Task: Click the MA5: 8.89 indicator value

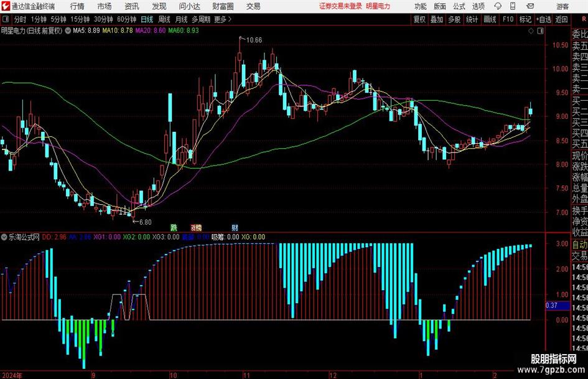Action: pos(86,30)
